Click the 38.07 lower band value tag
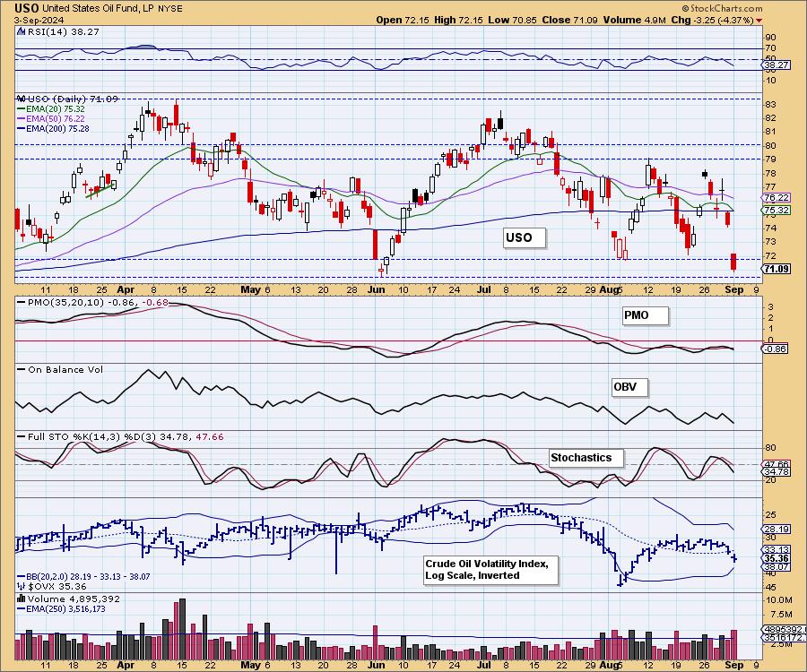 tap(777, 566)
